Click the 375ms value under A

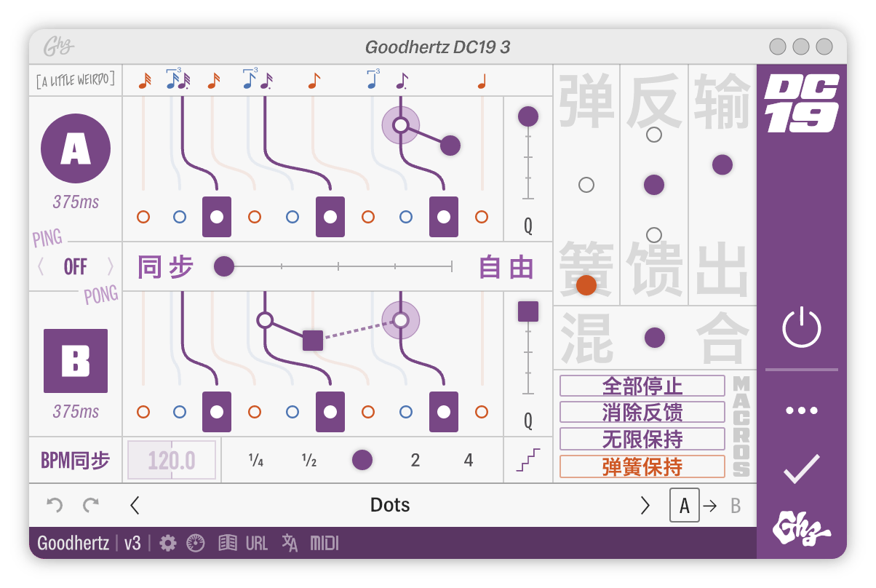pyautogui.click(x=76, y=202)
